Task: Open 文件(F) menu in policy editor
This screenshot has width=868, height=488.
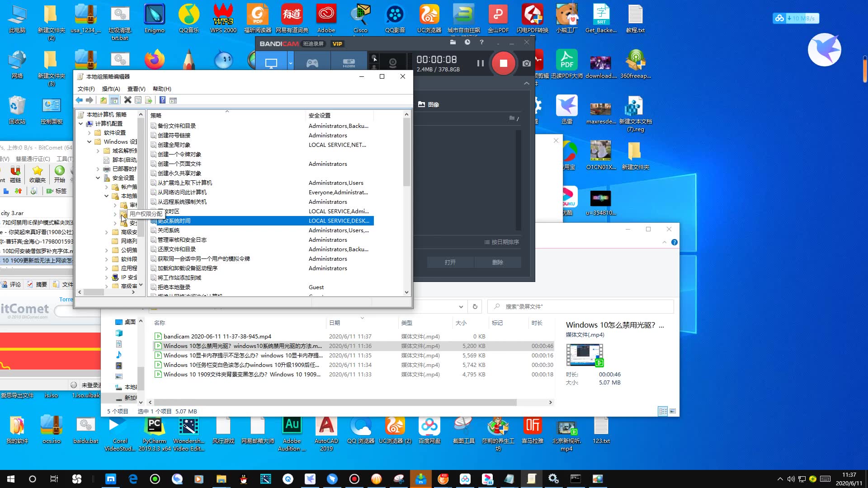Action: [86, 89]
